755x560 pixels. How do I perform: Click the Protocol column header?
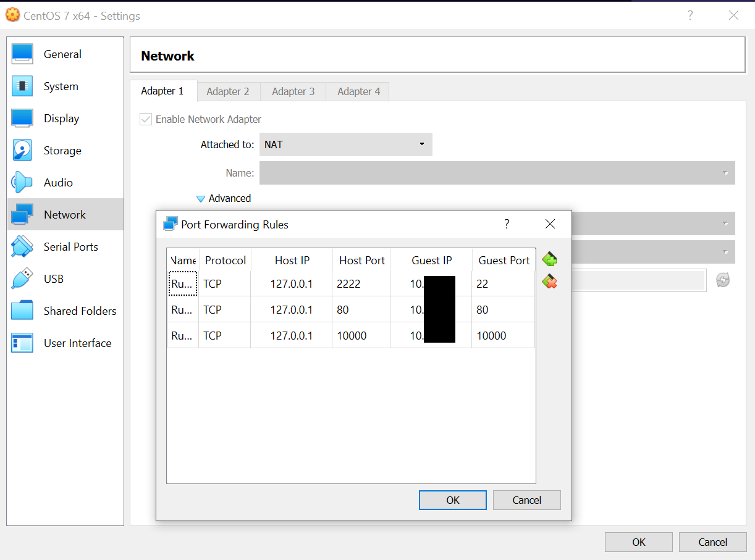[x=225, y=261]
